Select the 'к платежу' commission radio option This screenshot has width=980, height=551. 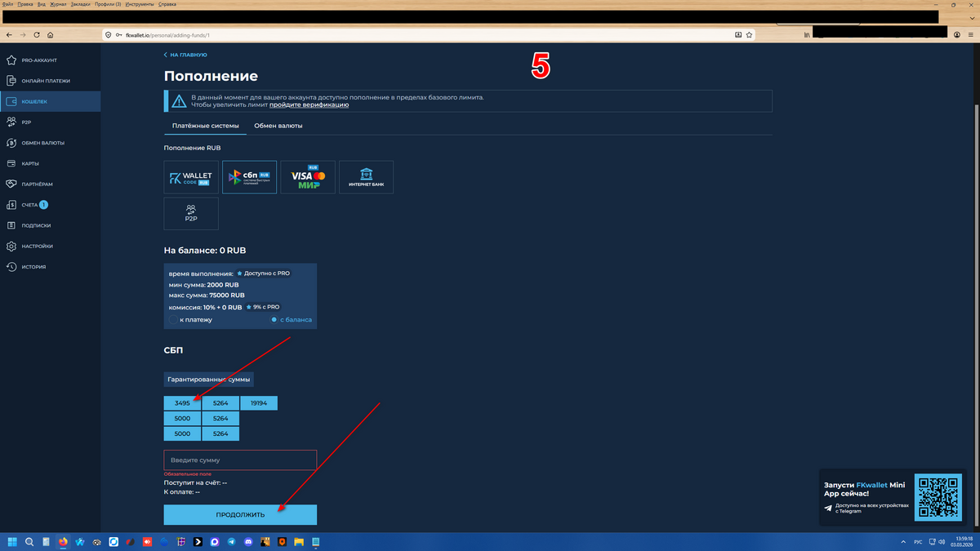coord(173,320)
